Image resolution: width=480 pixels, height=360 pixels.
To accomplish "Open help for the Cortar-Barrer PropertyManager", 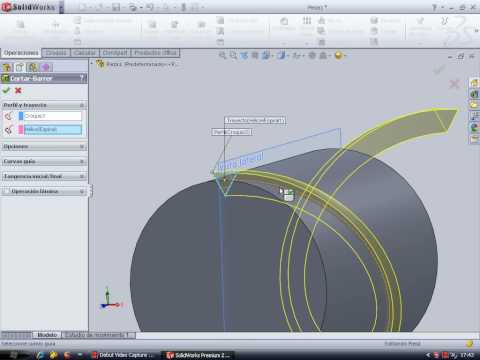I will 82,78.
